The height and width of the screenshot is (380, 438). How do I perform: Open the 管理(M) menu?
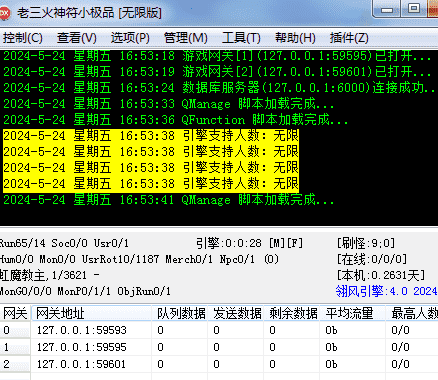pos(185,38)
